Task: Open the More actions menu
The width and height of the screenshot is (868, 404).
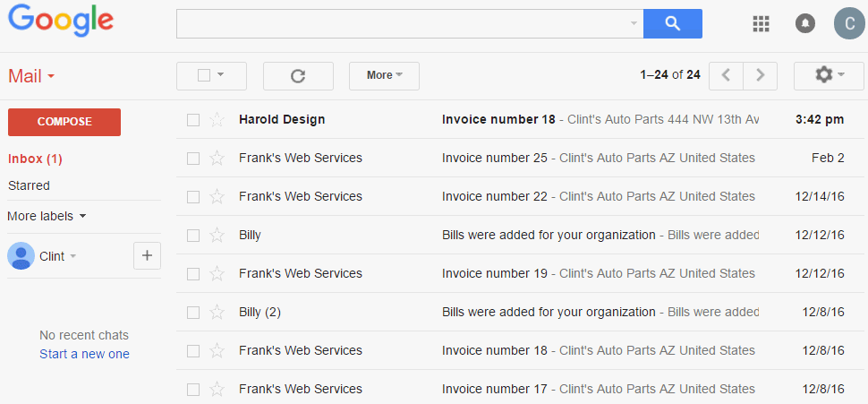Action: (x=384, y=76)
